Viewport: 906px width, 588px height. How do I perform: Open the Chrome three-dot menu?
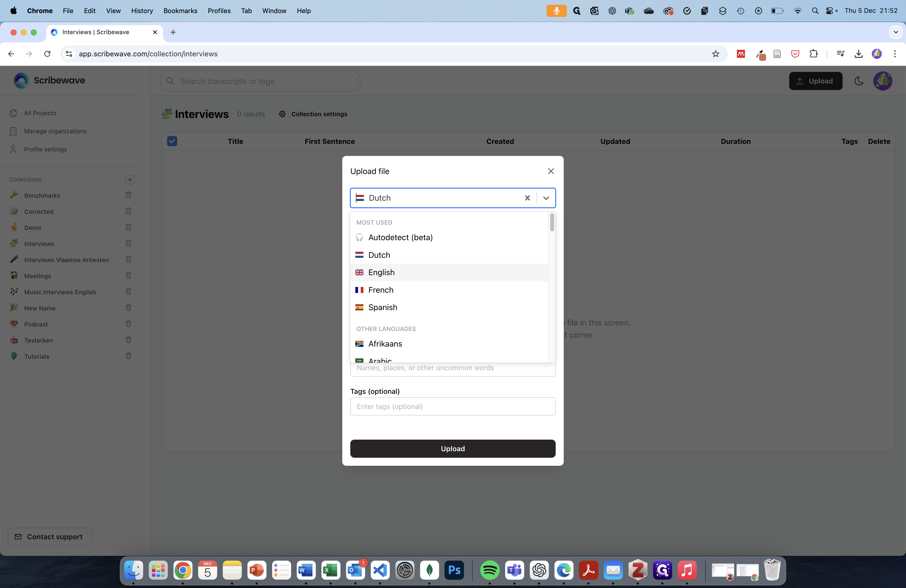895,54
